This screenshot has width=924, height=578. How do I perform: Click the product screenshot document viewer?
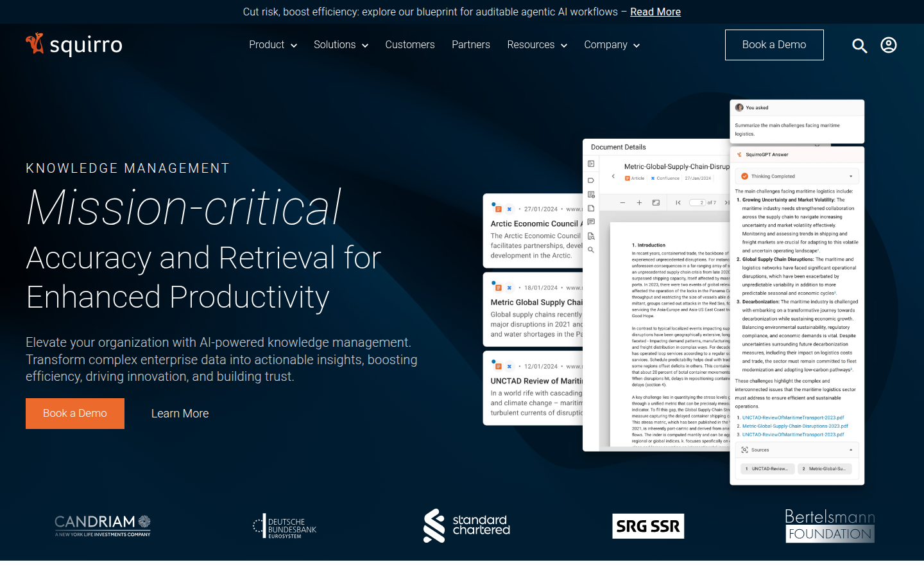click(x=661, y=321)
